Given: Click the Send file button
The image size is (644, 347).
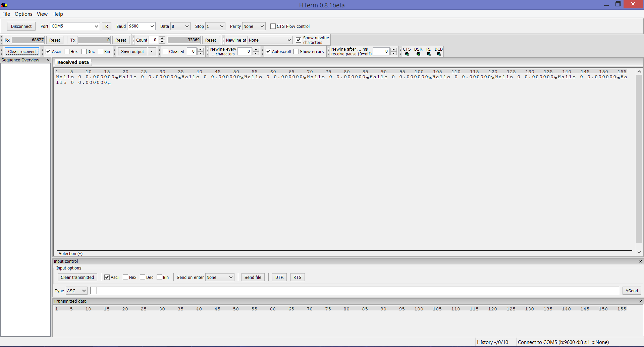Looking at the screenshot, I should coord(253,278).
